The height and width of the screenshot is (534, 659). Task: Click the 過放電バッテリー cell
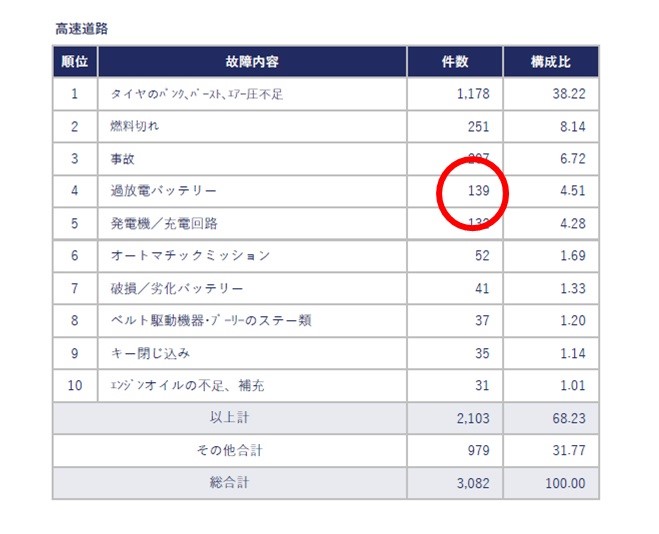(163, 191)
